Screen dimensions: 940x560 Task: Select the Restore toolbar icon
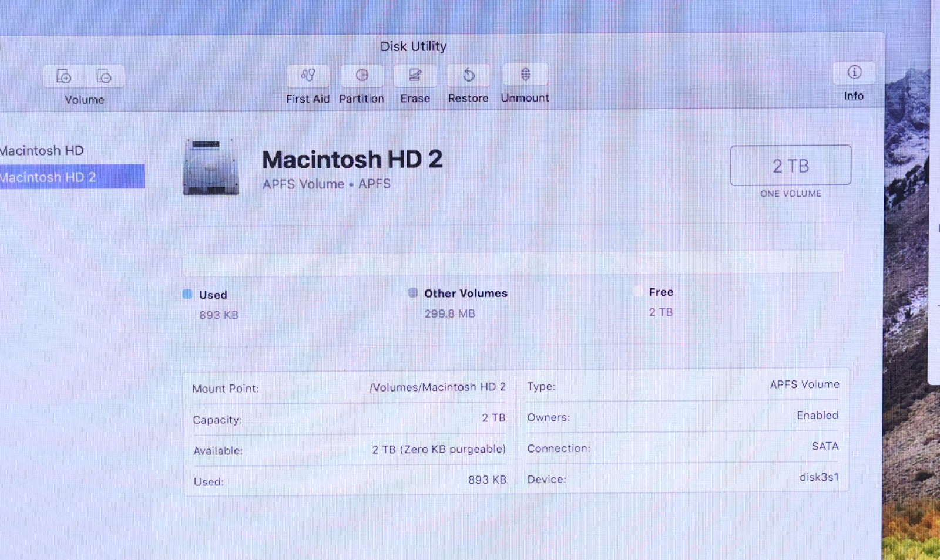coord(468,76)
